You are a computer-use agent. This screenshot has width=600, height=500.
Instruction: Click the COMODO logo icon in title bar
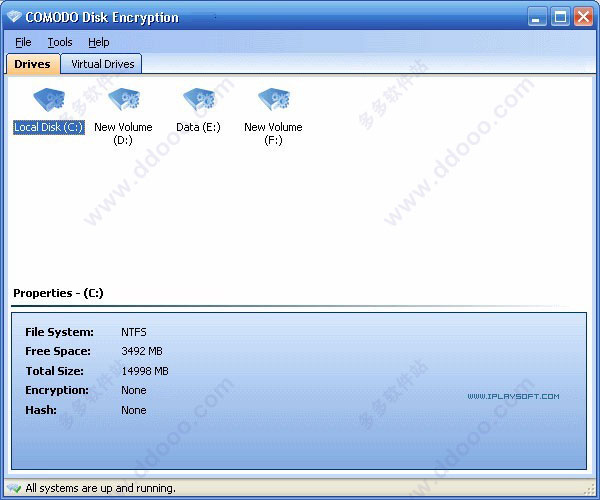coord(14,17)
